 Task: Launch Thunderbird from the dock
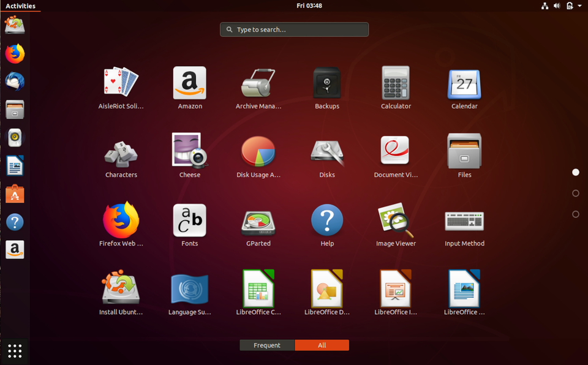pos(14,81)
